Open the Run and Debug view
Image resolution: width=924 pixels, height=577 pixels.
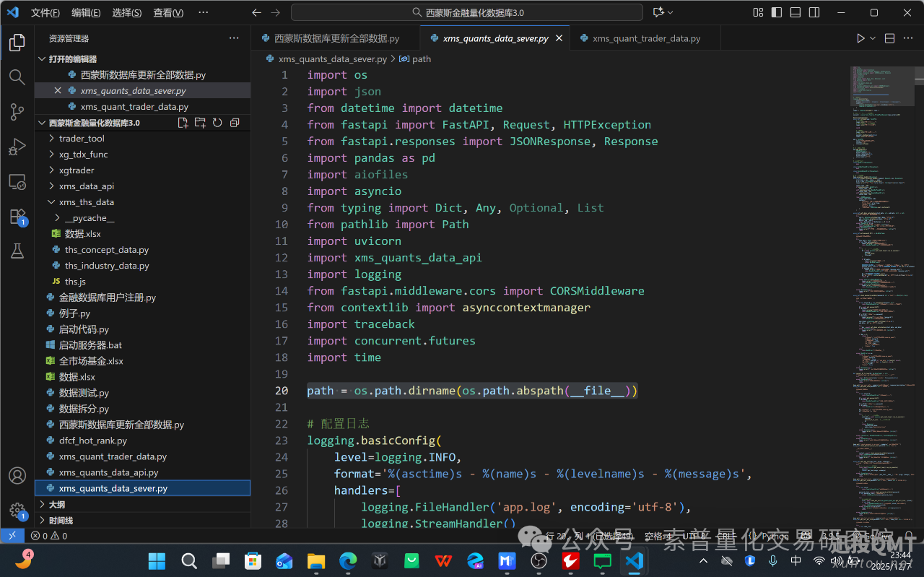click(17, 147)
